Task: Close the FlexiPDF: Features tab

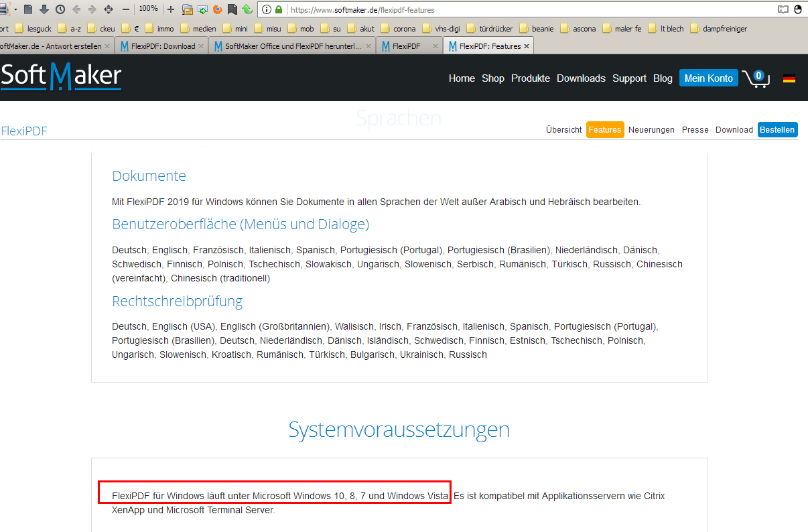Action: (527, 46)
